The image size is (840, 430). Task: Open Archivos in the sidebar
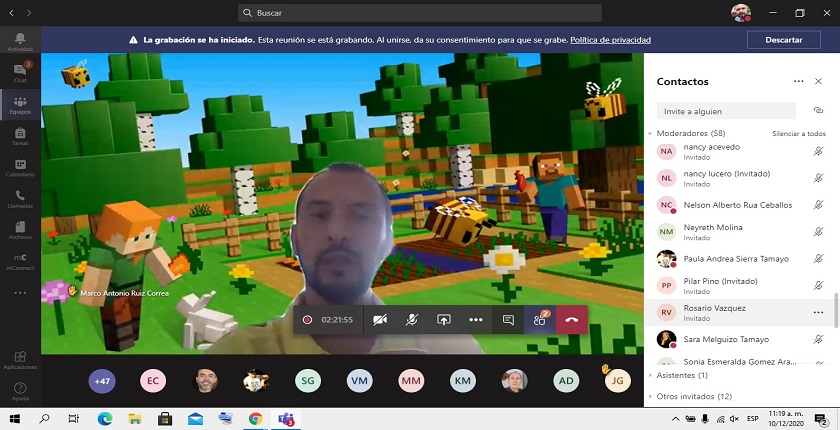click(x=20, y=230)
